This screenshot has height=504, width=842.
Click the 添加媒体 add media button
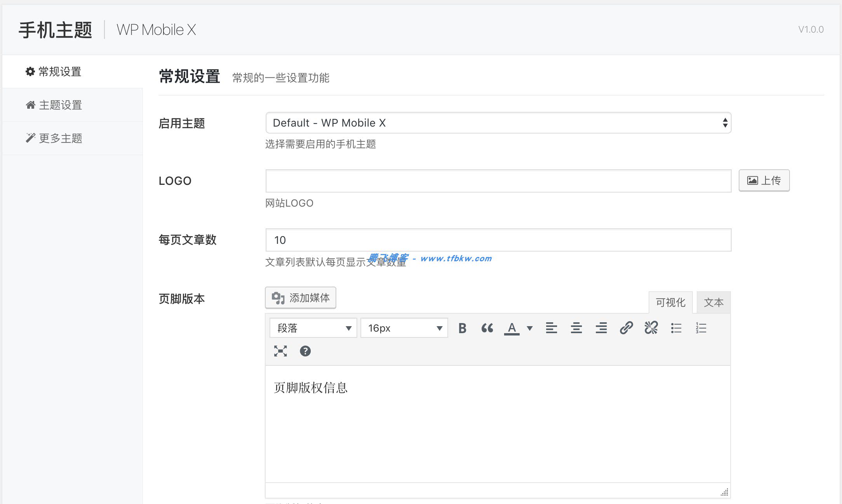[x=301, y=298]
